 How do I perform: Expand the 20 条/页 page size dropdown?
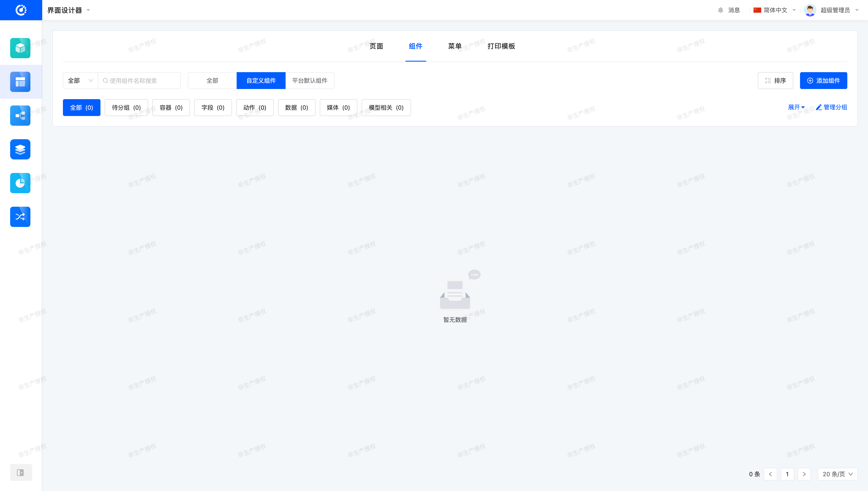pos(837,474)
